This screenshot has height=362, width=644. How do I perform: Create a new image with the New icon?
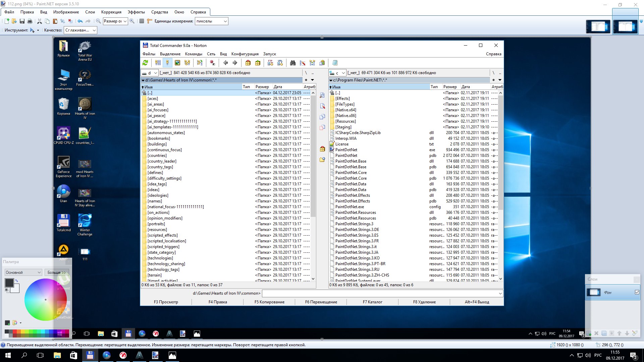(x=7, y=21)
